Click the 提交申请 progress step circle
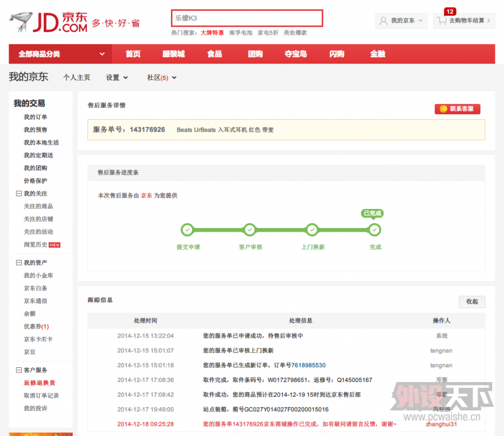The image size is (504, 436). (x=187, y=229)
